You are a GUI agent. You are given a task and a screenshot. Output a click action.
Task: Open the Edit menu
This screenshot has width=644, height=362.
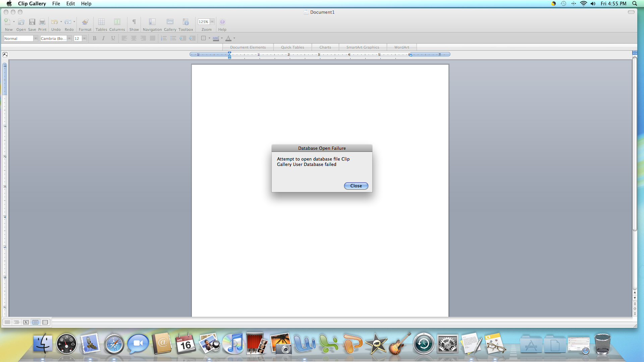tap(70, 4)
